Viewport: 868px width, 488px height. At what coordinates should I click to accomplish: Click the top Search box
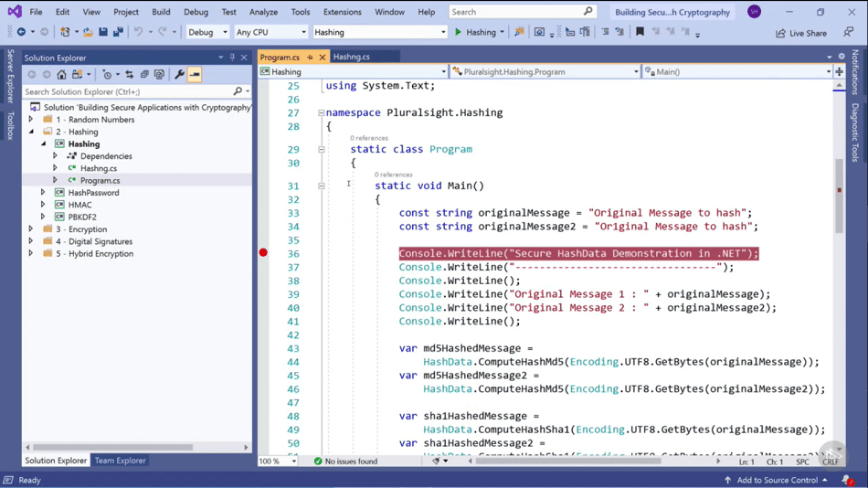(522, 12)
